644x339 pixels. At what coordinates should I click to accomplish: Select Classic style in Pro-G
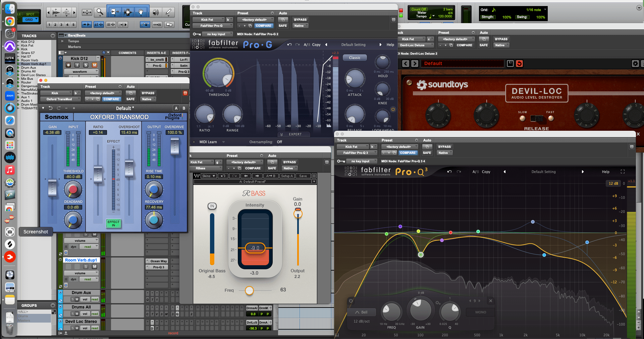click(x=355, y=58)
